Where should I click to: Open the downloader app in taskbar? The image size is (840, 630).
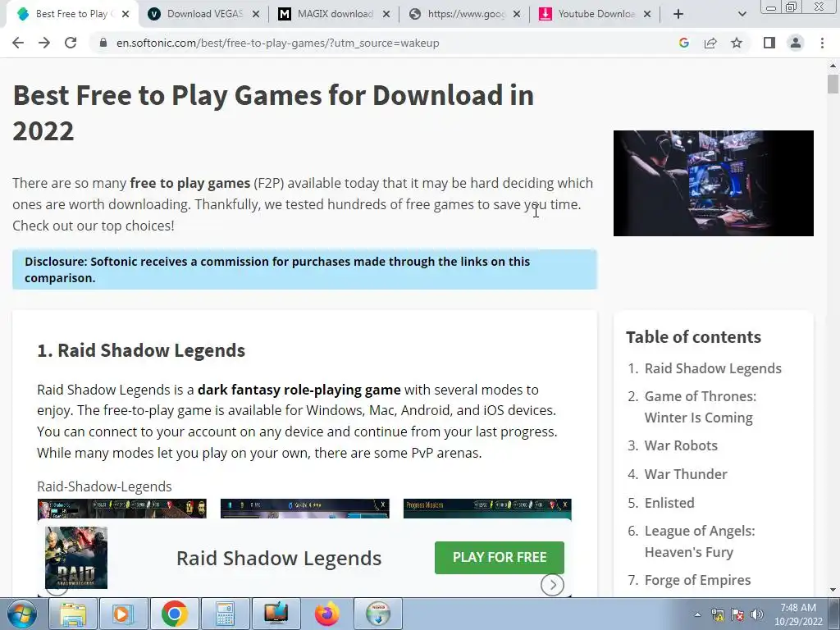coord(378,614)
